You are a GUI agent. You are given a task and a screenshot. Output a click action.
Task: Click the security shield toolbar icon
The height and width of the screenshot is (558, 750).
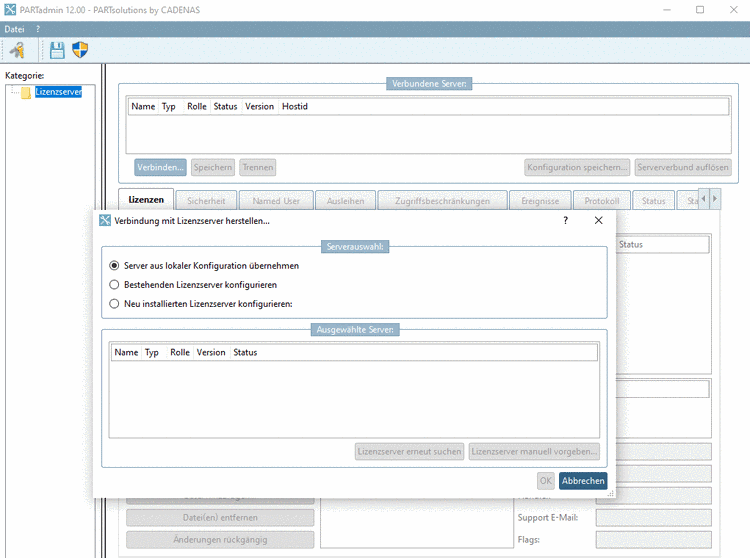pos(80,50)
